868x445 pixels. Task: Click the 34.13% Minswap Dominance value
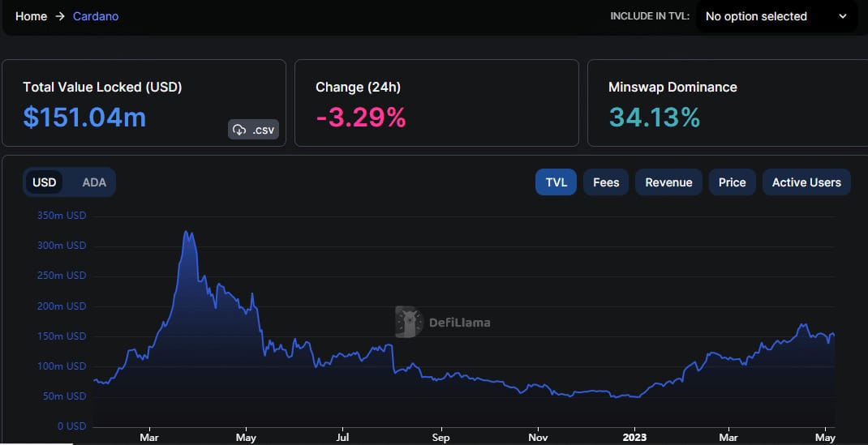pos(655,118)
